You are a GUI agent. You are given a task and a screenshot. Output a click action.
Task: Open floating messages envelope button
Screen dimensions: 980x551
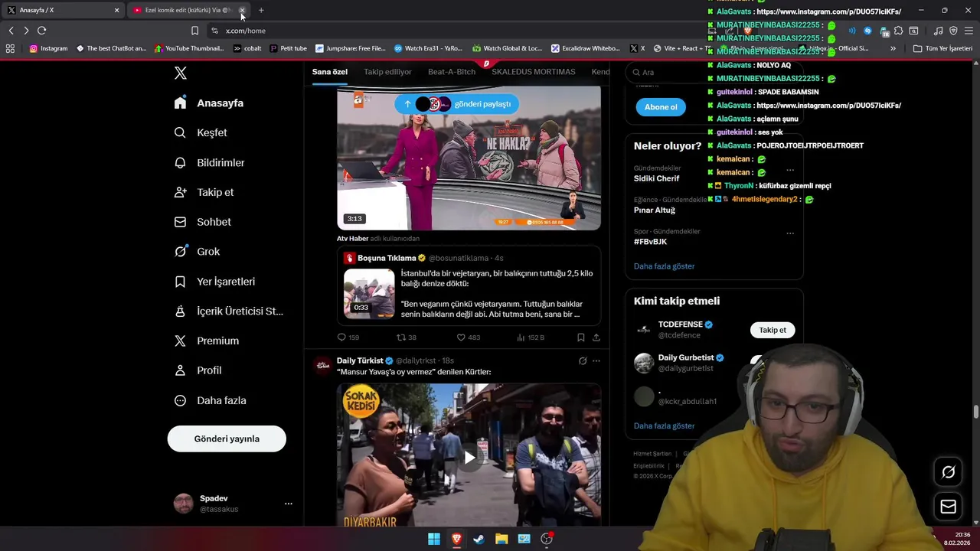pos(948,507)
